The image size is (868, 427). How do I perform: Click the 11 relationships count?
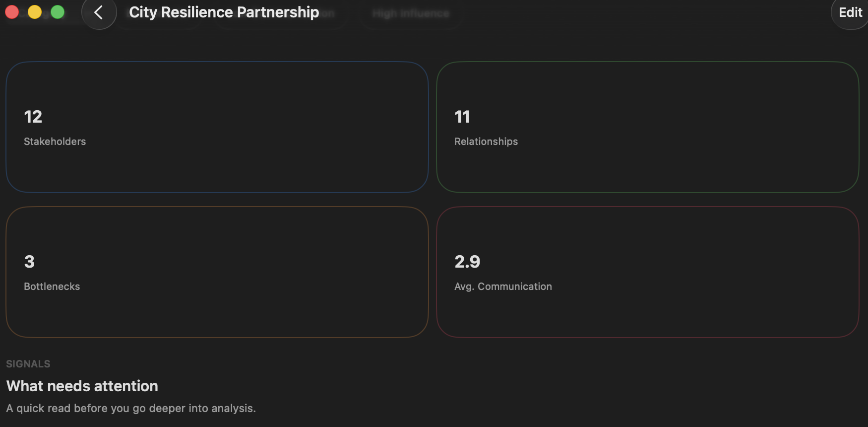click(462, 117)
